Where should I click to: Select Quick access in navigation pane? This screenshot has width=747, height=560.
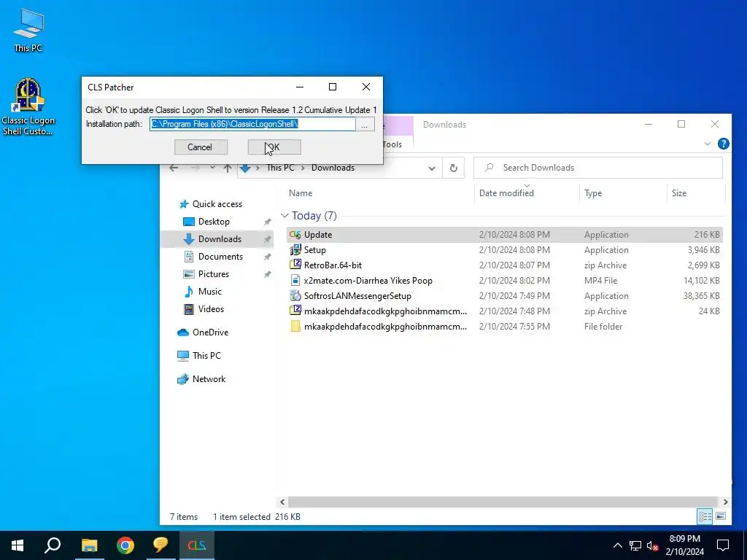217,204
